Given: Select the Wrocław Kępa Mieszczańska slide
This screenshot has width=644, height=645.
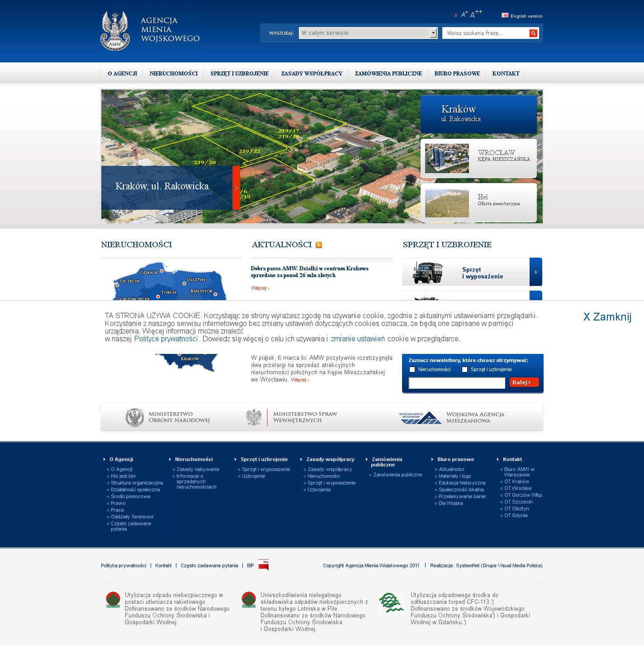Looking at the screenshot, I should [478, 158].
